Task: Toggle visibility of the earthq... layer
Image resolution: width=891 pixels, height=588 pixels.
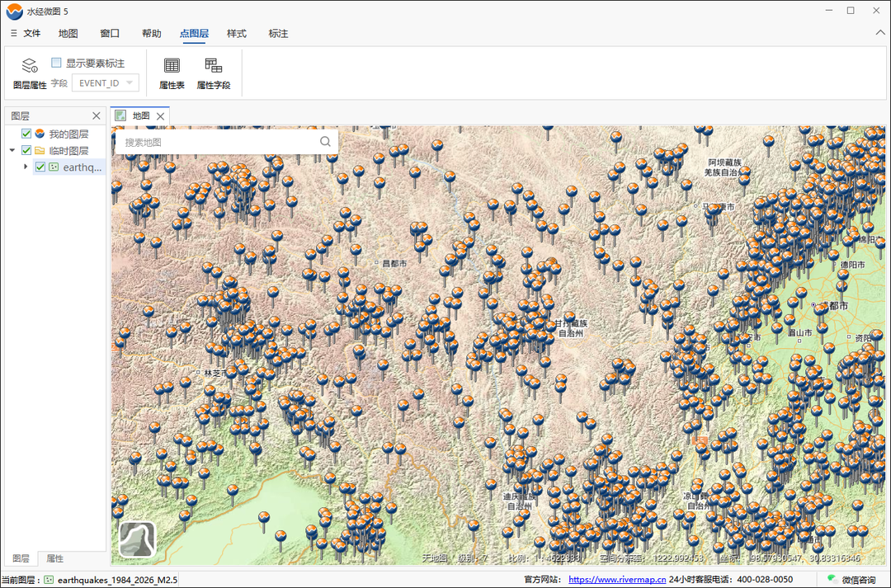Action: [40, 167]
